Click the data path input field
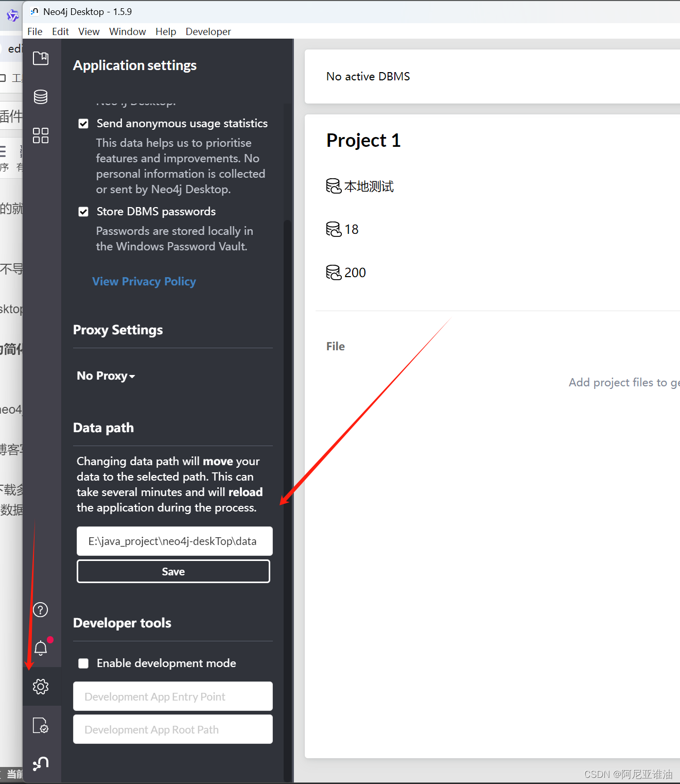The width and height of the screenshot is (680, 784). coord(175,541)
